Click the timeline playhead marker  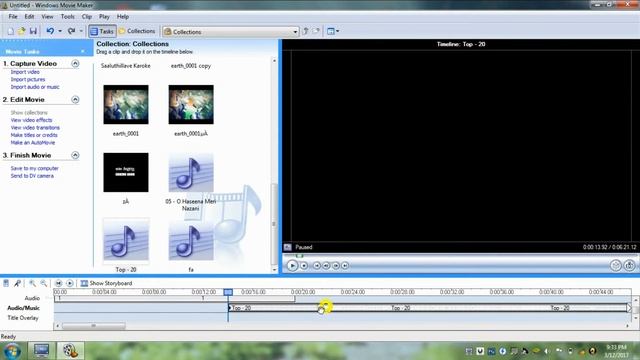tap(228, 292)
